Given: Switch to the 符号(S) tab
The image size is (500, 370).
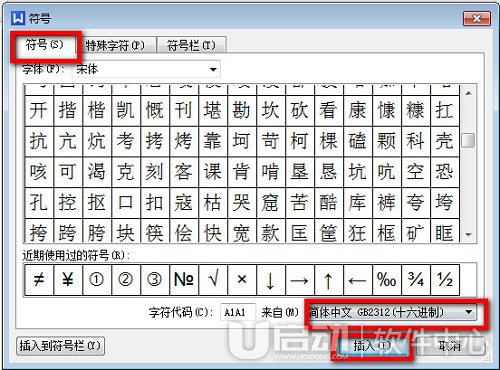Looking at the screenshot, I should 45,45.
